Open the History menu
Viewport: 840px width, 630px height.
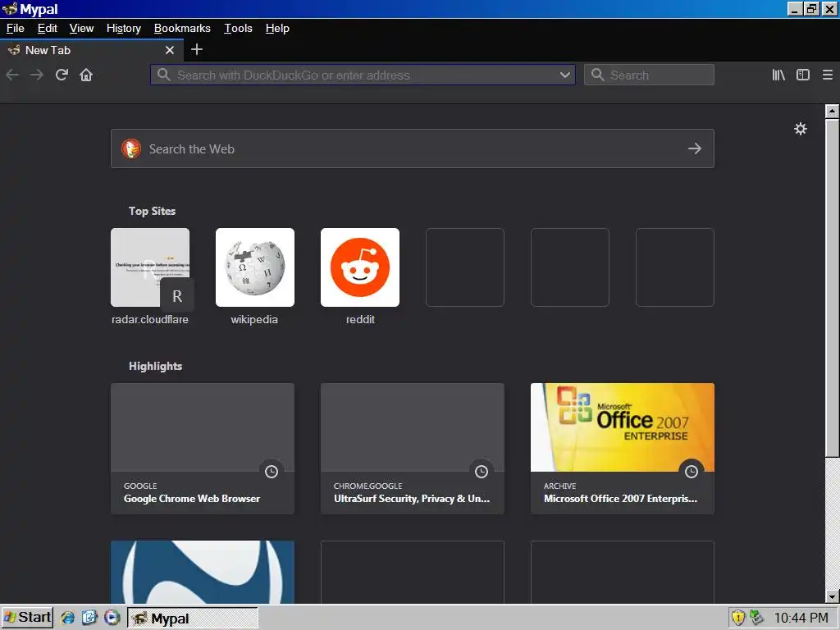[x=124, y=29]
